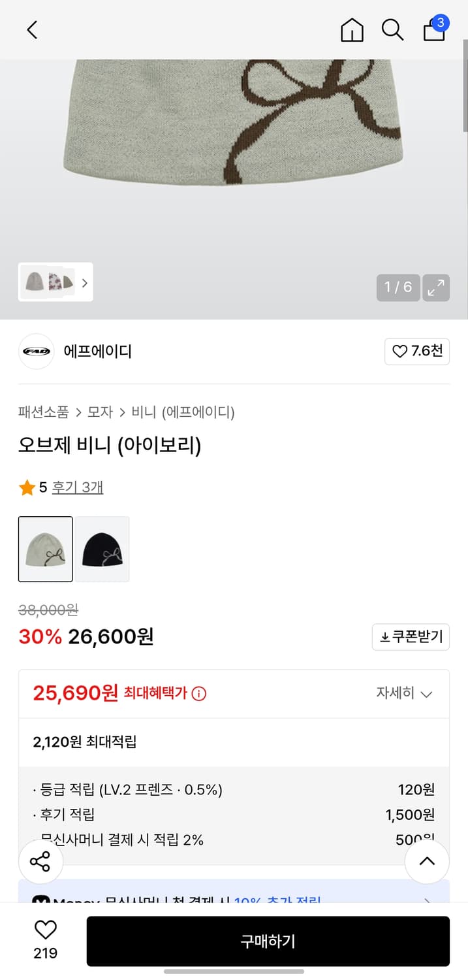Expand product image to fullscreen
Viewport: 468px width, 980px height.
[436, 287]
